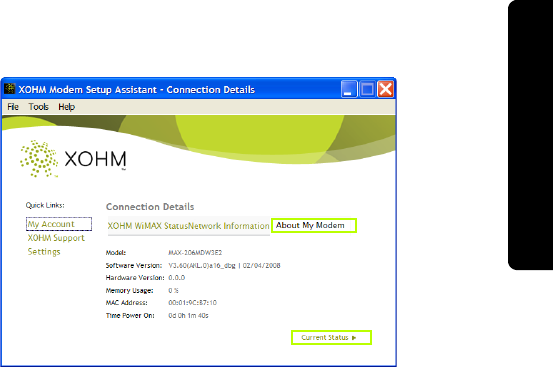Close the Connection Details window
This screenshot has width=553, height=367.
[x=385, y=89]
